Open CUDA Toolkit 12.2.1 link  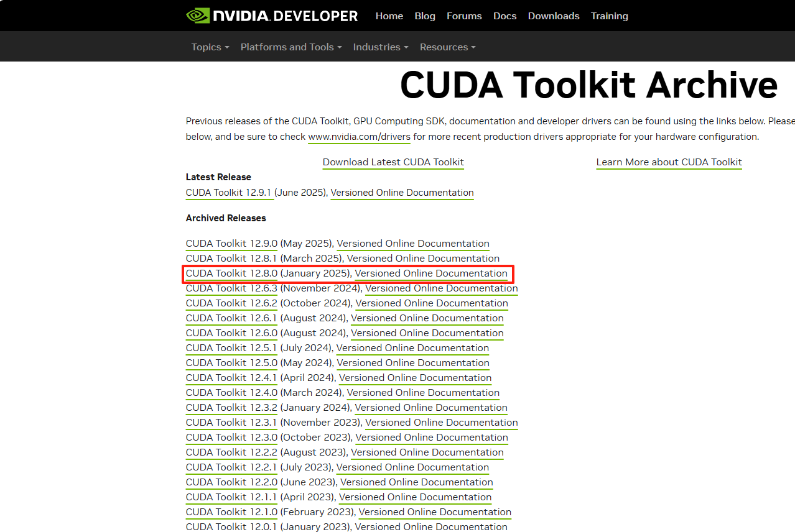point(231,467)
